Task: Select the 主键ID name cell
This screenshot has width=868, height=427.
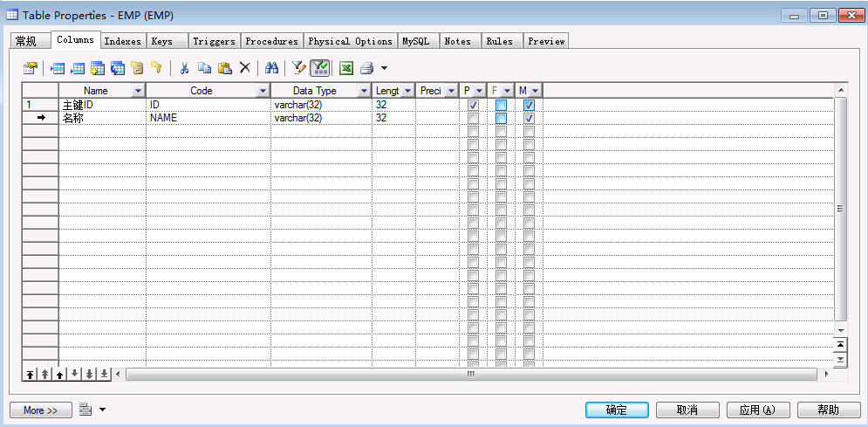Action: (x=102, y=105)
